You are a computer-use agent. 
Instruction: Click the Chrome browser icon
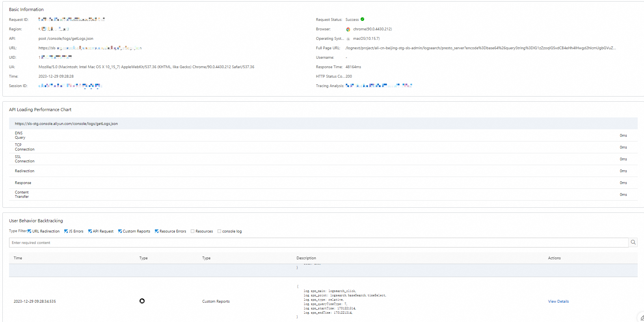(348, 29)
